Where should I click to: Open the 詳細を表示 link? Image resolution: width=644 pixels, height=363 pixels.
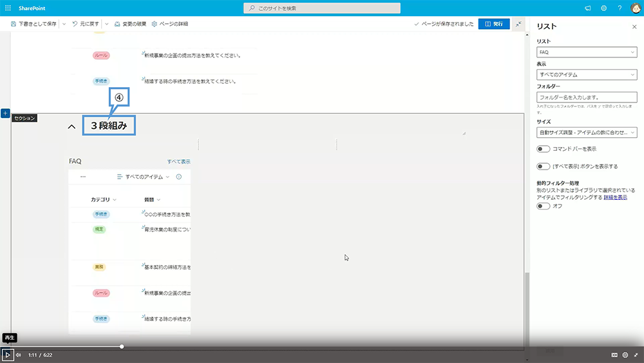click(x=615, y=197)
